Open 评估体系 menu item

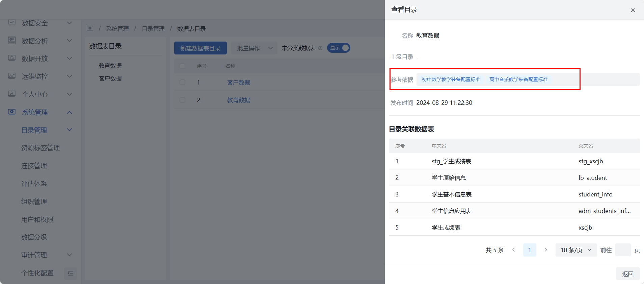(34, 184)
